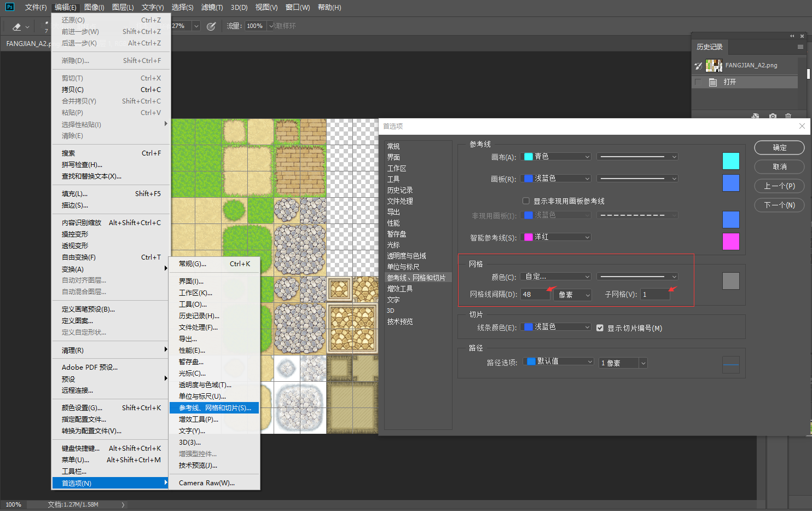Click the history brush source icon for FANGJIAN_A2.png

pos(698,66)
